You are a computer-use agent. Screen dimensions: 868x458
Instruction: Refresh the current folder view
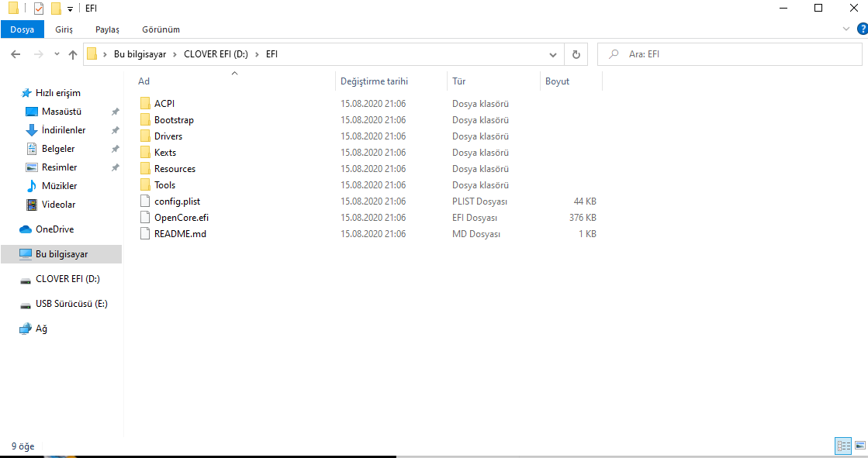click(576, 55)
